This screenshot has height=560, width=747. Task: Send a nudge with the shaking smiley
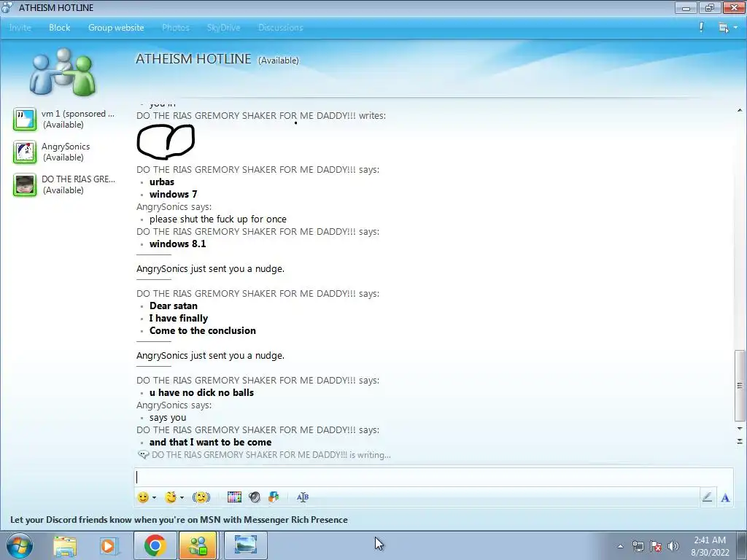[201, 497]
